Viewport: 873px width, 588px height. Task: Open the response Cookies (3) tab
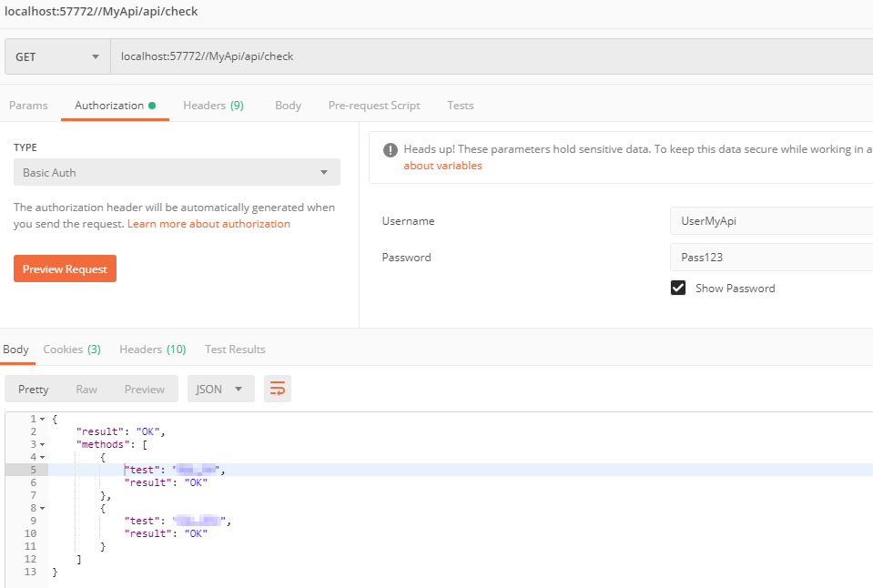pos(72,350)
